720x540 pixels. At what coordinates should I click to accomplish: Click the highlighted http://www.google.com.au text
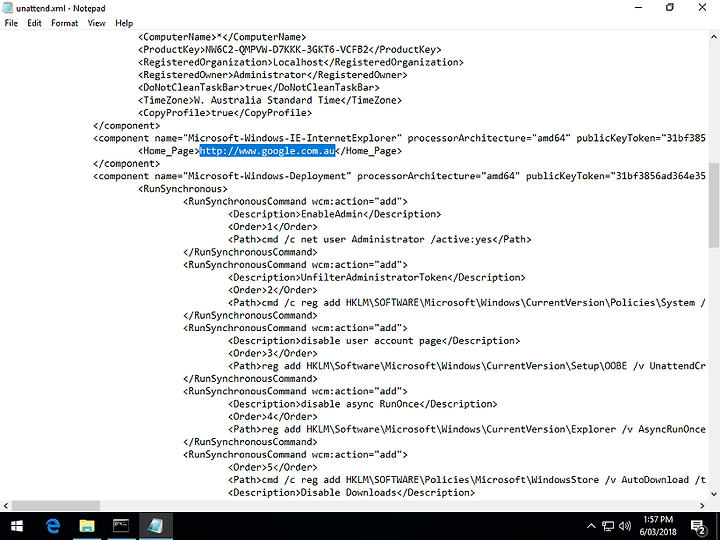[267, 151]
